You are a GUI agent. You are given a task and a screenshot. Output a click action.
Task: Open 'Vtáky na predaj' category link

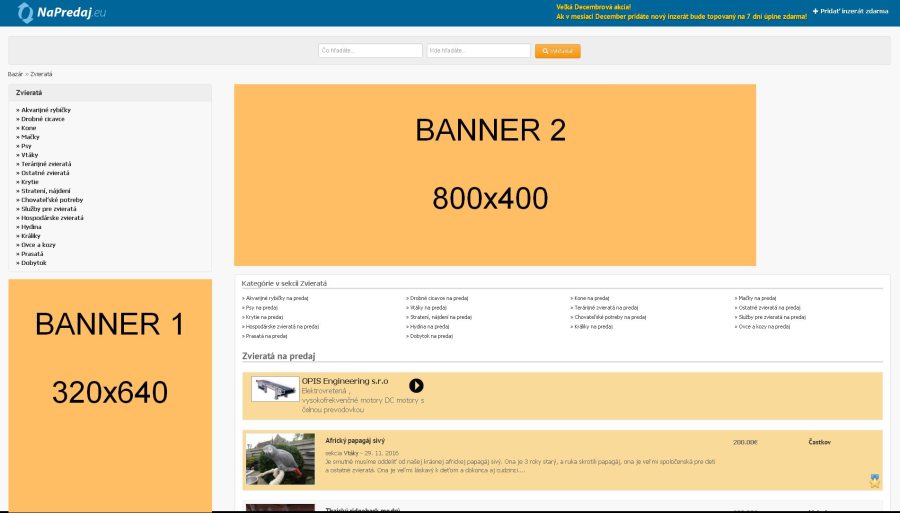pos(429,308)
